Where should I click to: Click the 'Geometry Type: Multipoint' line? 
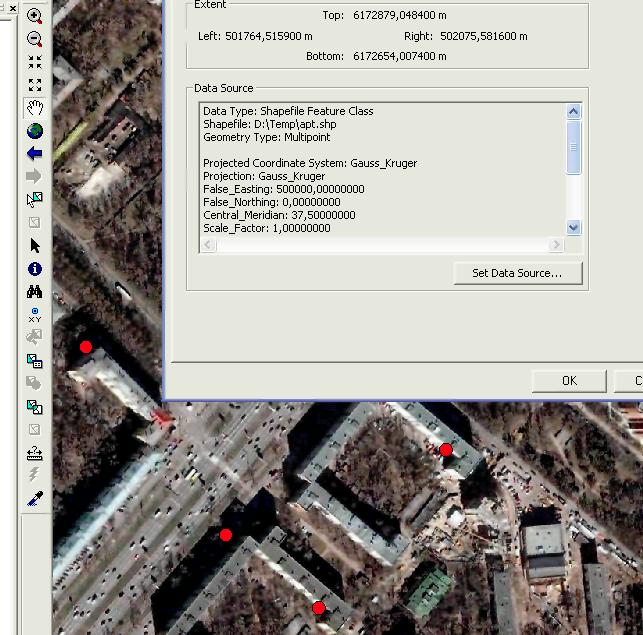pyautogui.click(x=267, y=137)
